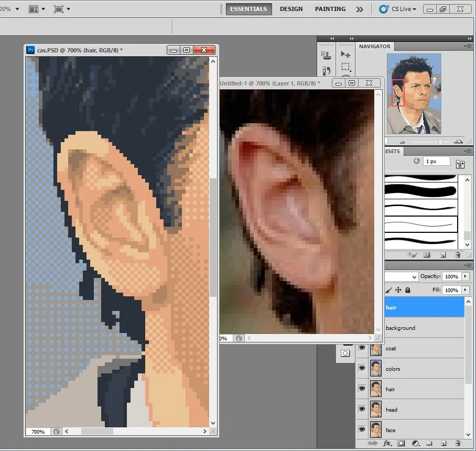
Task: Create a new layer in Layers panel
Action: coord(443,443)
